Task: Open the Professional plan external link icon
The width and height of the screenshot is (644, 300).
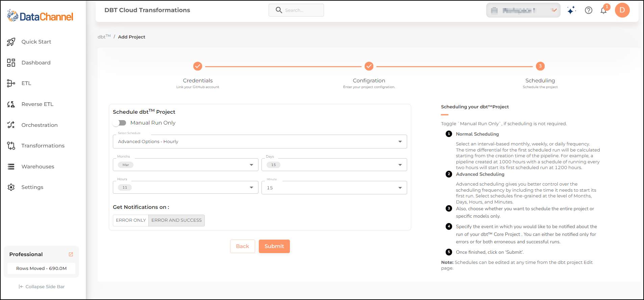Action: 71,254
